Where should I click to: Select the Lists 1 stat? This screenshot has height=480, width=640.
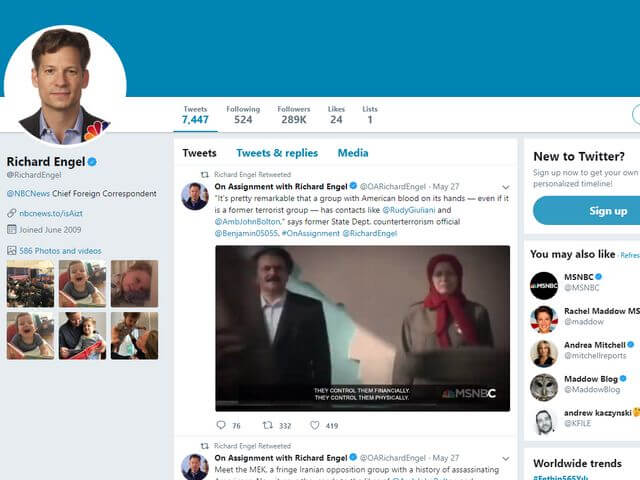[370, 115]
